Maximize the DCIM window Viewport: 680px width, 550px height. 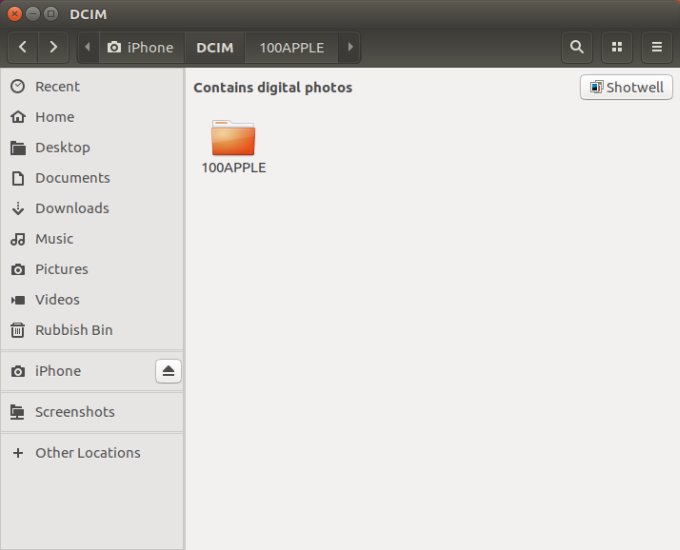(51, 14)
